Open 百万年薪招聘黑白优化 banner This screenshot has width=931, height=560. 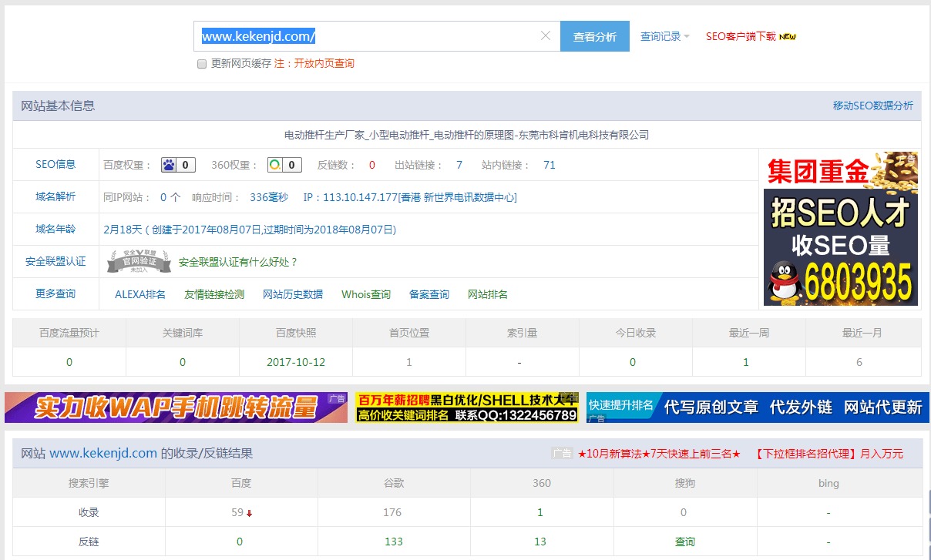(467, 407)
